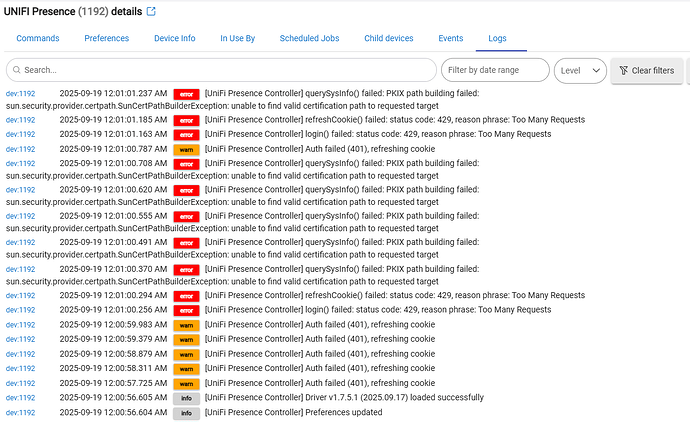The height and width of the screenshot is (422, 690).
Task: Open the Level filter dropdown
Action: point(580,70)
